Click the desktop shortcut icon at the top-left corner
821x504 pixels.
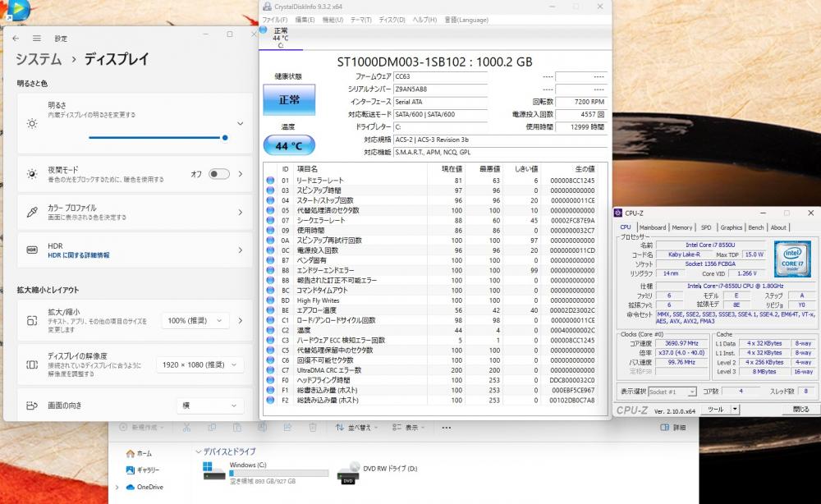(x=16, y=9)
